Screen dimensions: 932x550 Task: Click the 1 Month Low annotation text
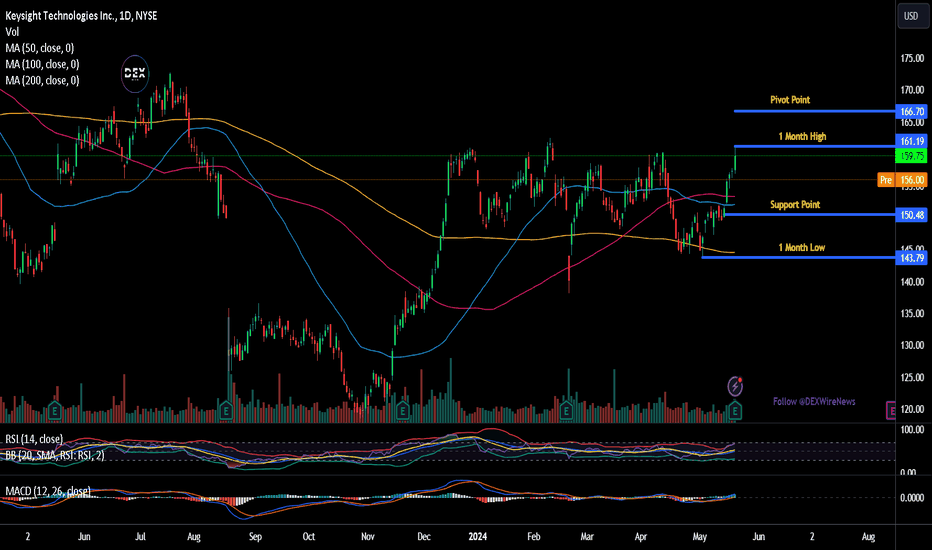pos(802,247)
